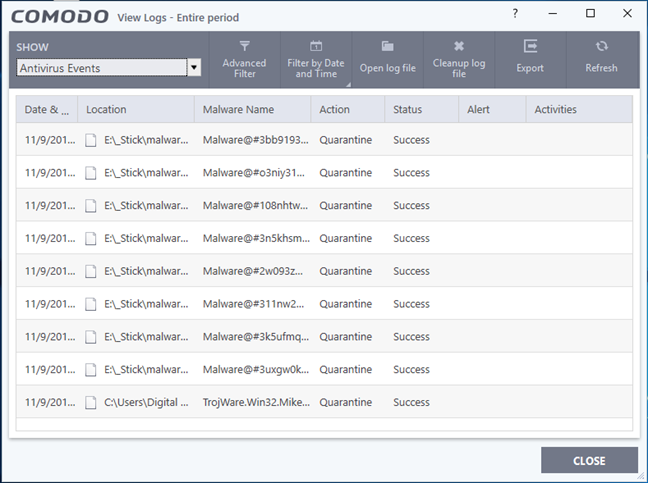Click file icon in Malware@#311nw2 row
The image size is (648, 483).
click(x=91, y=304)
